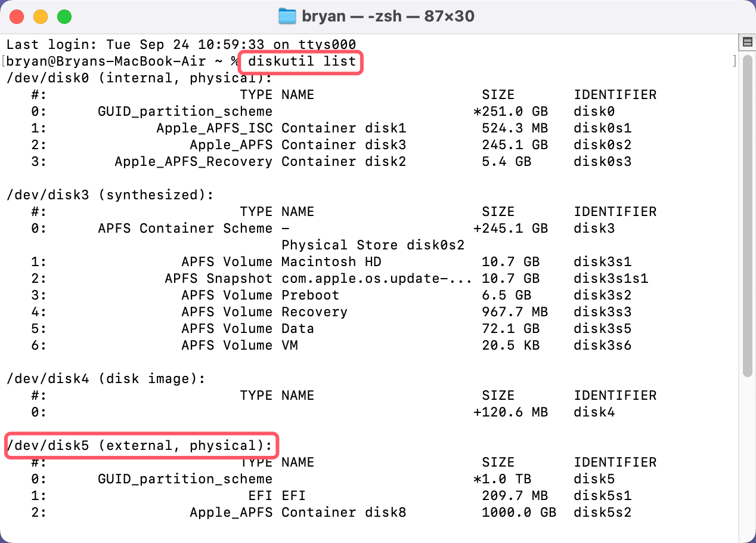Click the red close traffic light
This screenshot has width=756, height=543.
point(17,16)
